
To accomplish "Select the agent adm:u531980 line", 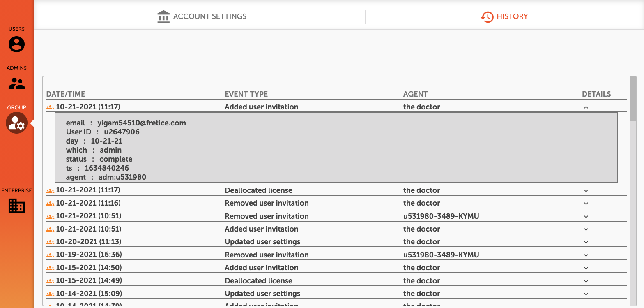I will click(x=106, y=177).
